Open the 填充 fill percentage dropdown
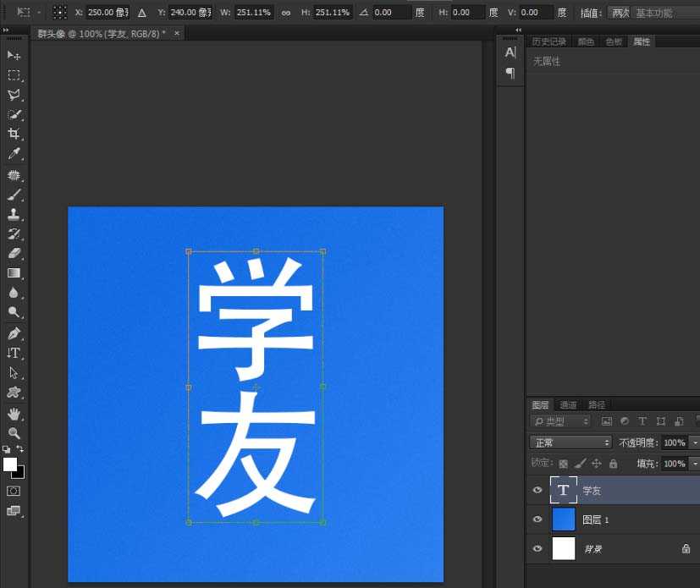The width and height of the screenshot is (700, 588). 694,464
